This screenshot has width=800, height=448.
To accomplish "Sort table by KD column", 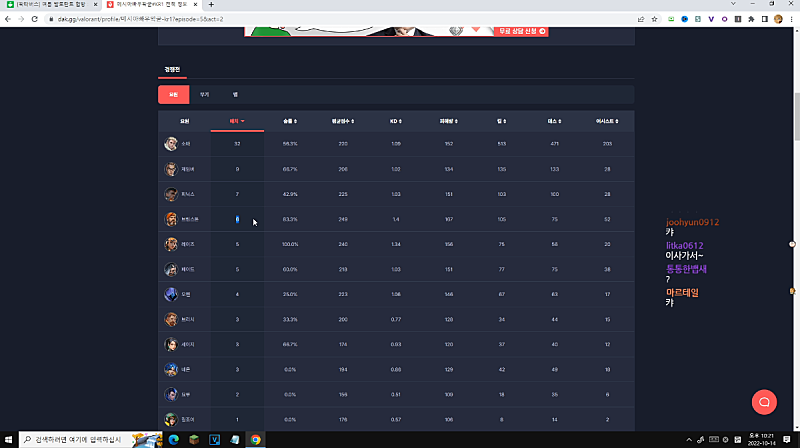I will tap(396, 121).
